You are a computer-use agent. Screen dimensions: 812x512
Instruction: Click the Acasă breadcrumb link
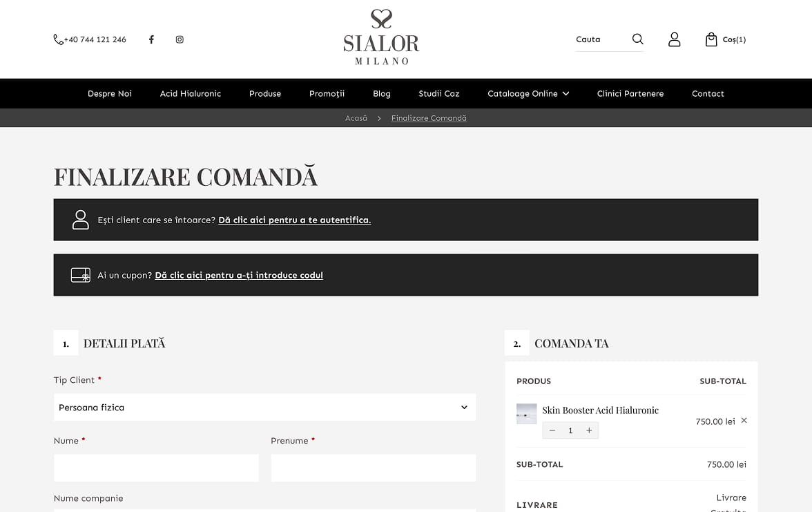[356, 118]
